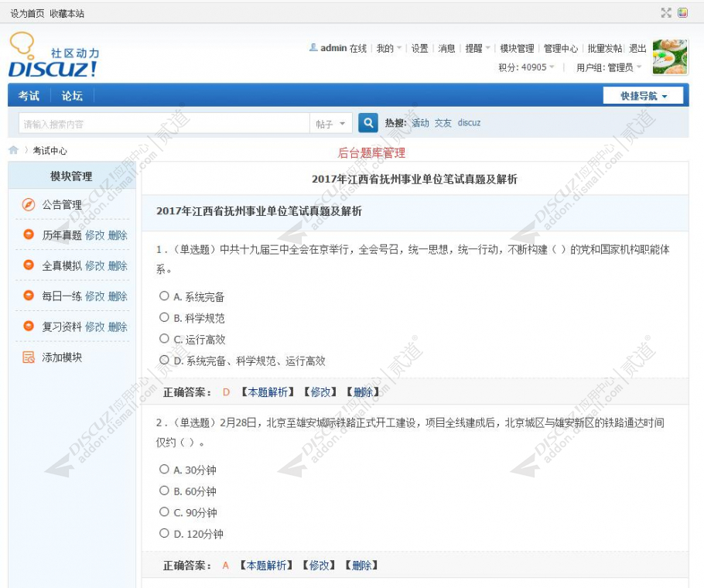
Task: Open 公告管理 in the sidebar
Action: click(x=62, y=205)
